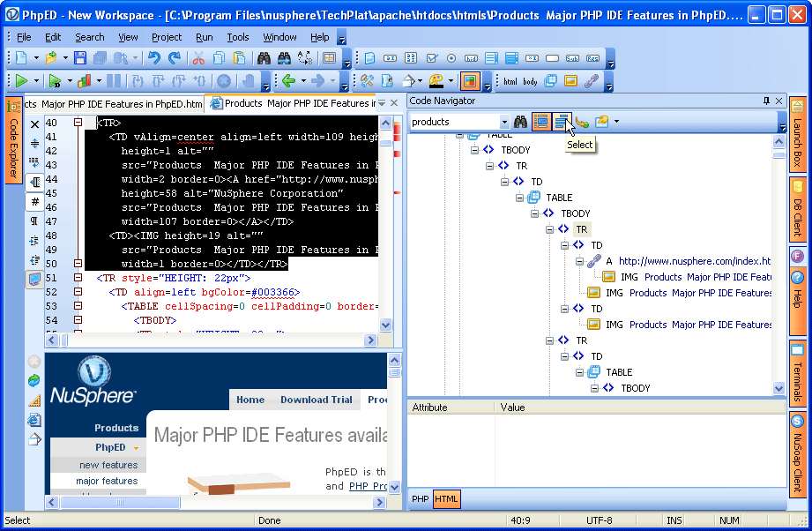
Task: Insert a Submit button (Sub) icon
Action: (x=573, y=58)
